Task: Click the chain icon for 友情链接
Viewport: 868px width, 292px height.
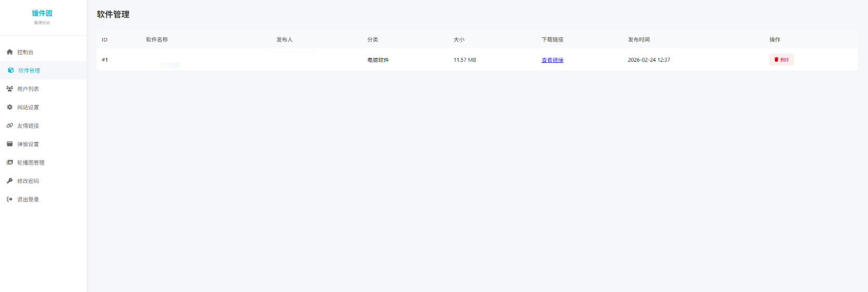Action: (x=9, y=126)
